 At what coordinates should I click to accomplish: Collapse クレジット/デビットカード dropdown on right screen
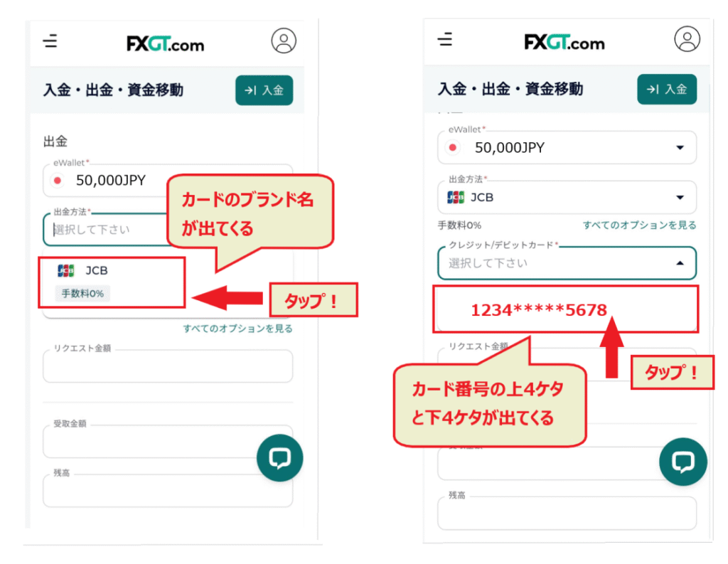pos(680,263)
